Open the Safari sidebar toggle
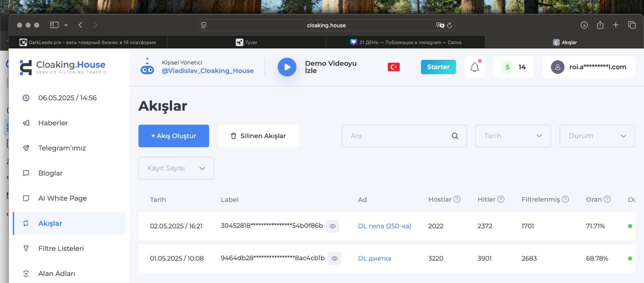Viewport: 644px width, 283px height. point(54,25)
